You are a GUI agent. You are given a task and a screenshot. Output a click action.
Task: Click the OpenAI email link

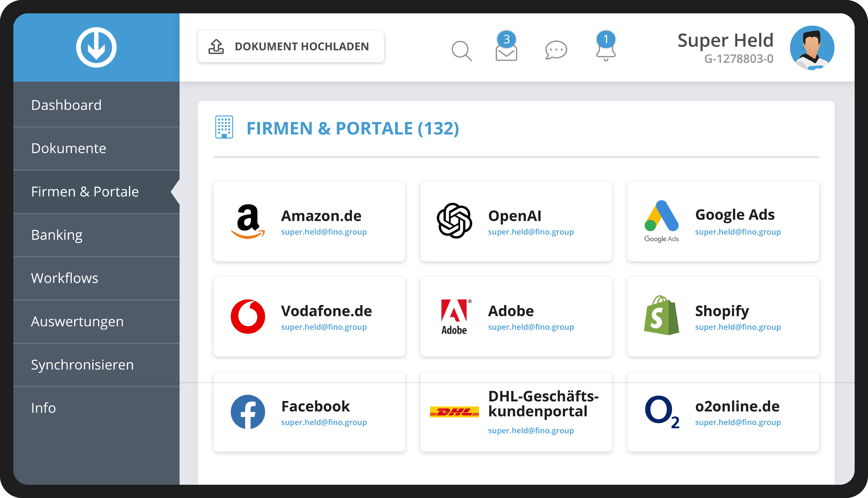click(x=531, y=232)
